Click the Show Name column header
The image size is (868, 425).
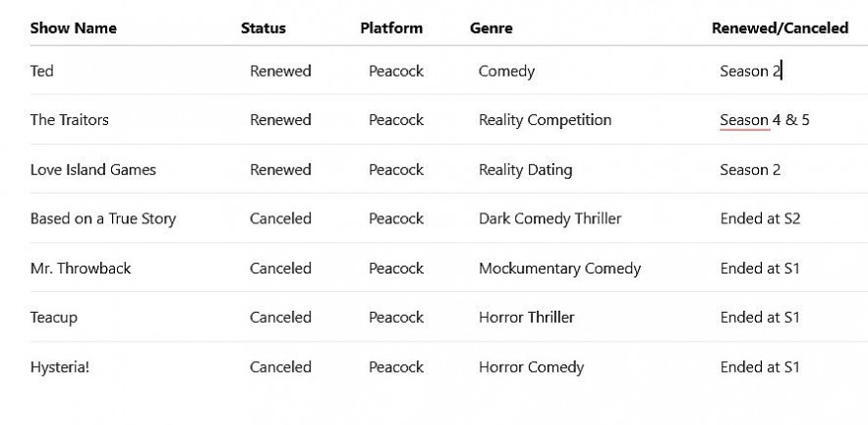[x=74, y=29]
